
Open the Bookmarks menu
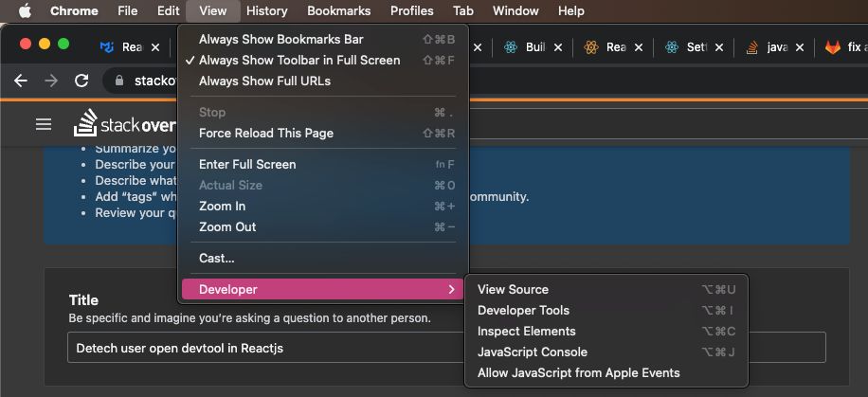point(339,10)
